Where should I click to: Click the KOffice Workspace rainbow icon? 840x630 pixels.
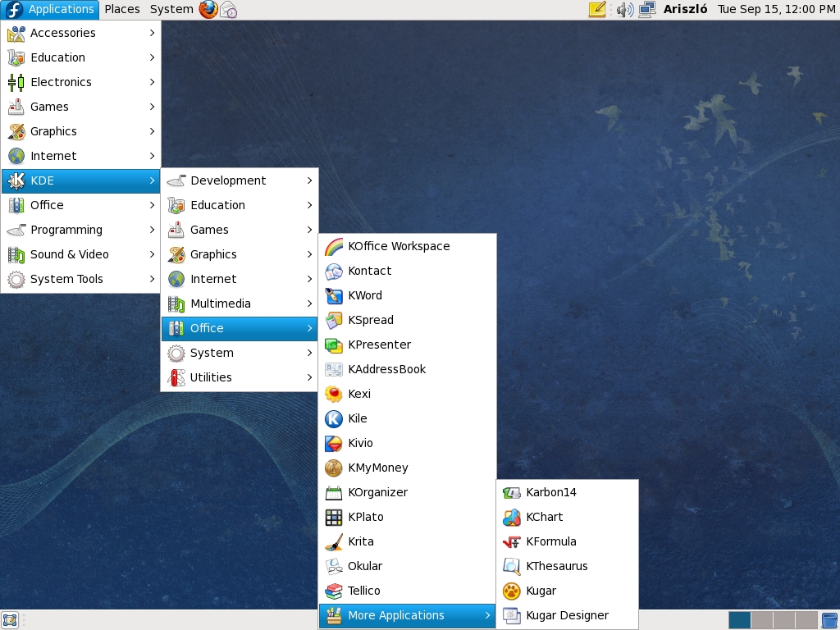point(334,246)
